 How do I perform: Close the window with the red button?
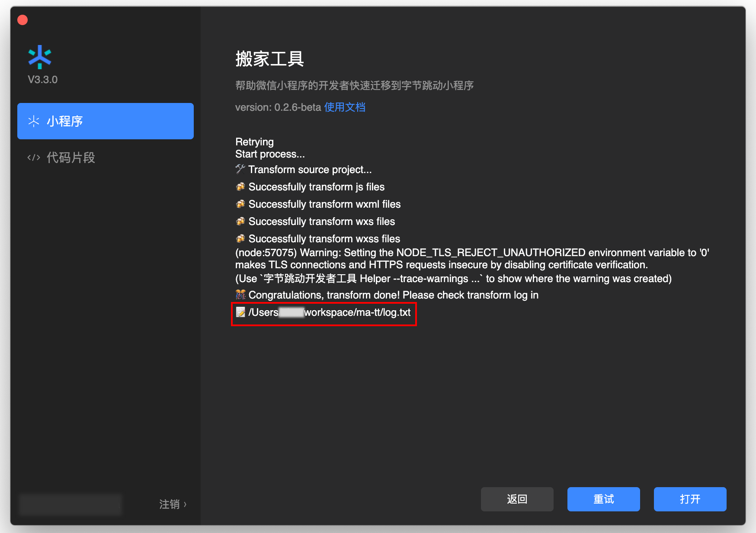point(22,20)
